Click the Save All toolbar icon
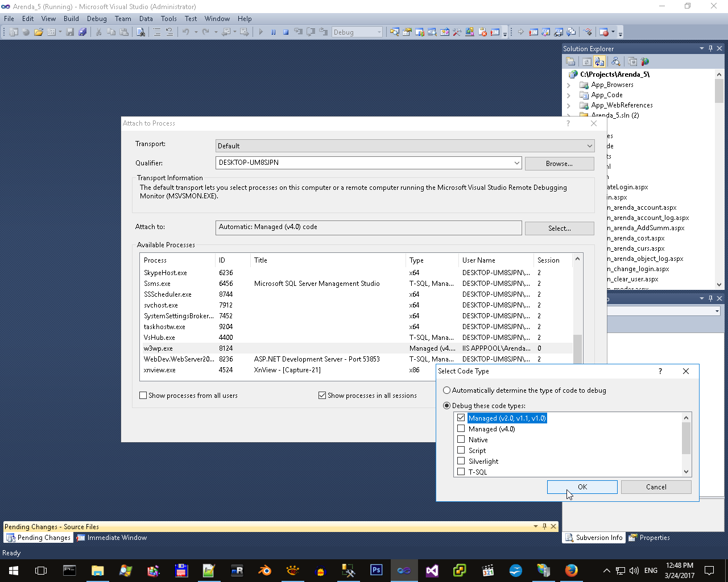The image size is (728, 582). click(82, 32)
